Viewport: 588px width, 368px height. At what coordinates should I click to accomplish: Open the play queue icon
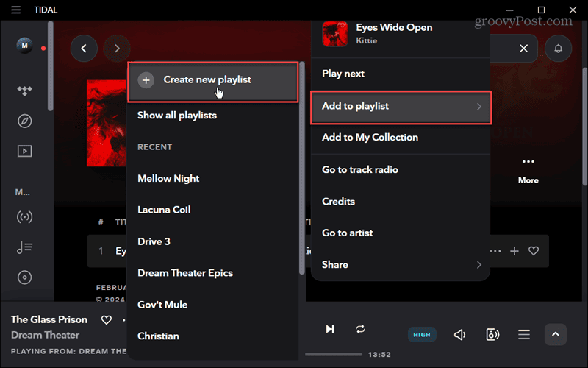coord(524,335)
